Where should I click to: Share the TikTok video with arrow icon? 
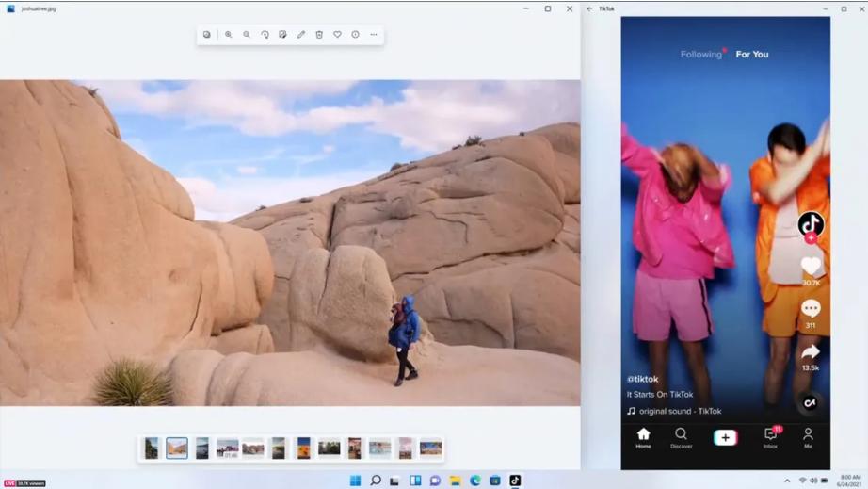(x=810, y=354)
